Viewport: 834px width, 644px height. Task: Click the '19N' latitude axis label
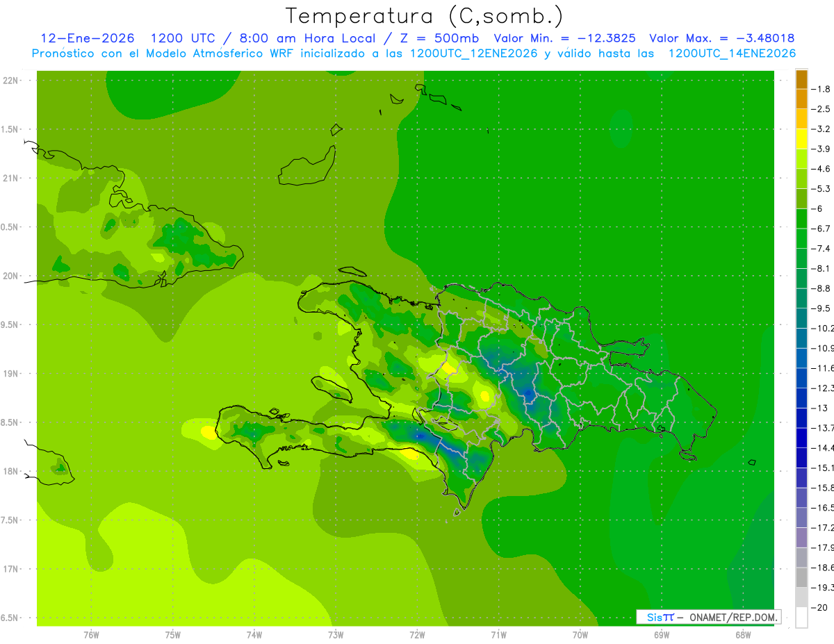(x=10, y=374)
